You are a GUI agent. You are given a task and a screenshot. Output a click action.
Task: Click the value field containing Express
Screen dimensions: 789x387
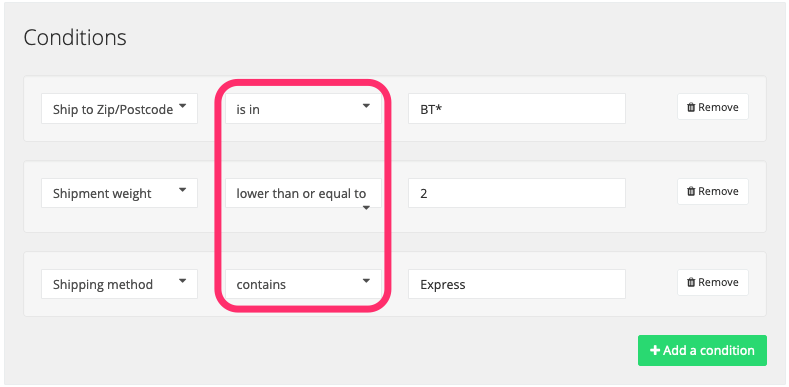pos(517,284)
